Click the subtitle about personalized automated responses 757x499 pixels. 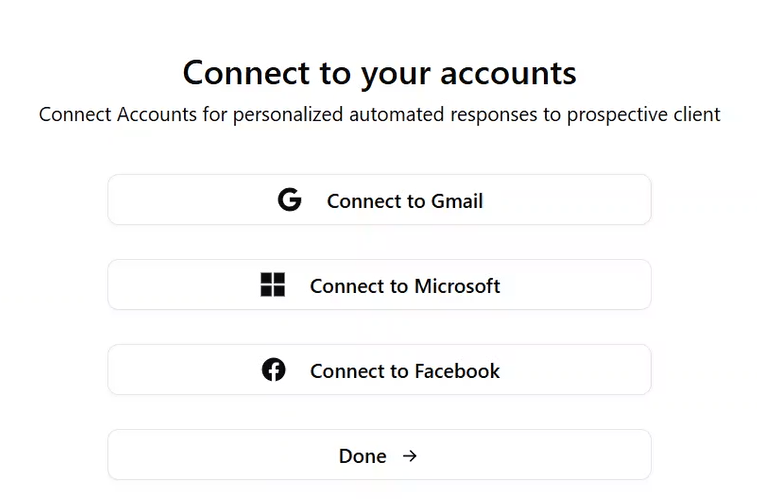click(x=379, y=114)
